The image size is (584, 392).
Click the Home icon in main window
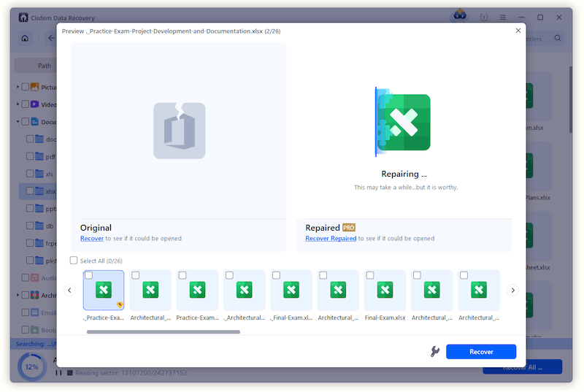pos(25,39)
